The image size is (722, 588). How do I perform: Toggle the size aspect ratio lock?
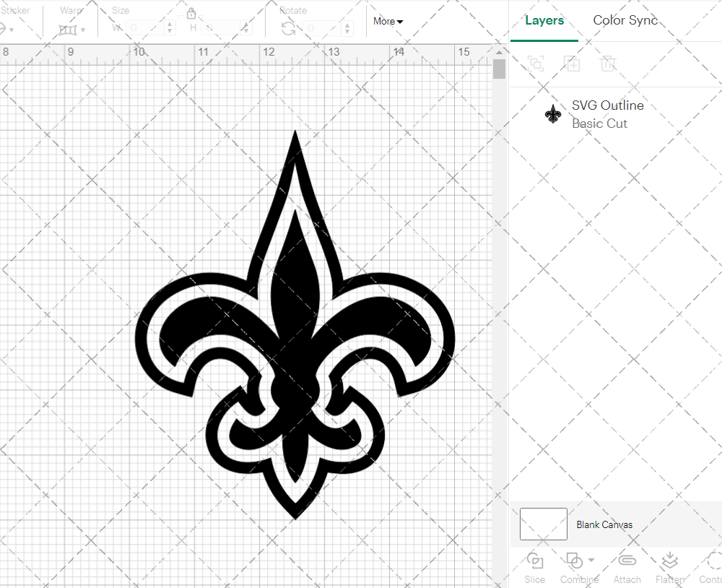pyautogui.click(x=191, y=14)
